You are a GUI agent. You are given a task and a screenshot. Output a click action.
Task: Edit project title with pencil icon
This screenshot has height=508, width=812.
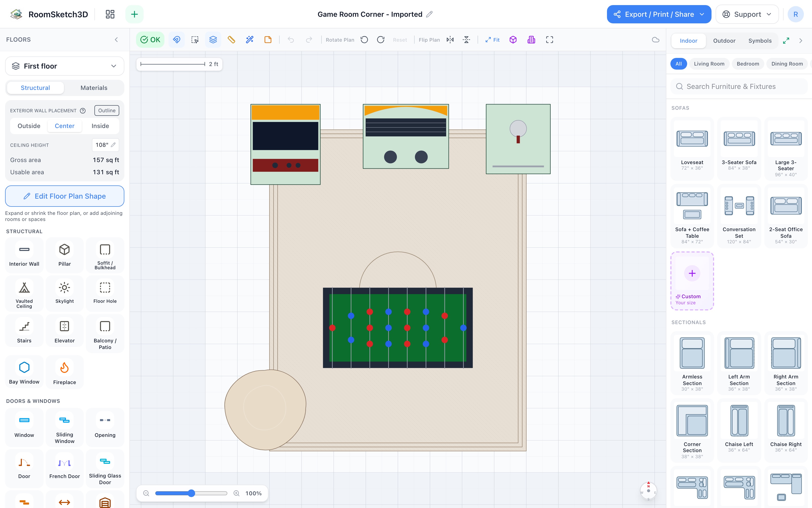tap(429, 14)
